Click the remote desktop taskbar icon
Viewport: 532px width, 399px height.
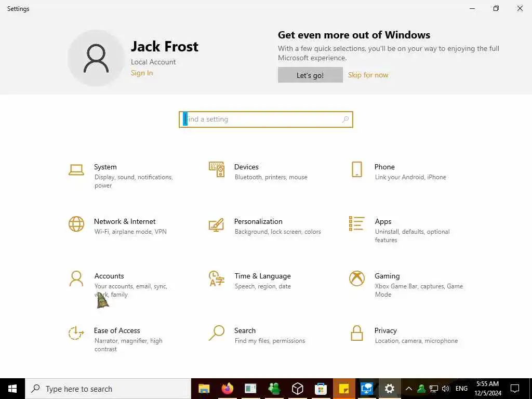(367, 389)
